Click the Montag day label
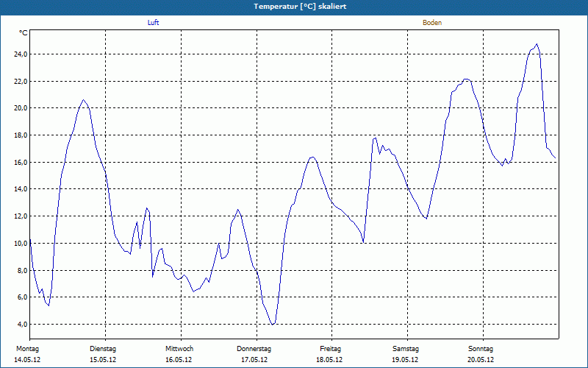Screen dimensions: 588x368 27,349
